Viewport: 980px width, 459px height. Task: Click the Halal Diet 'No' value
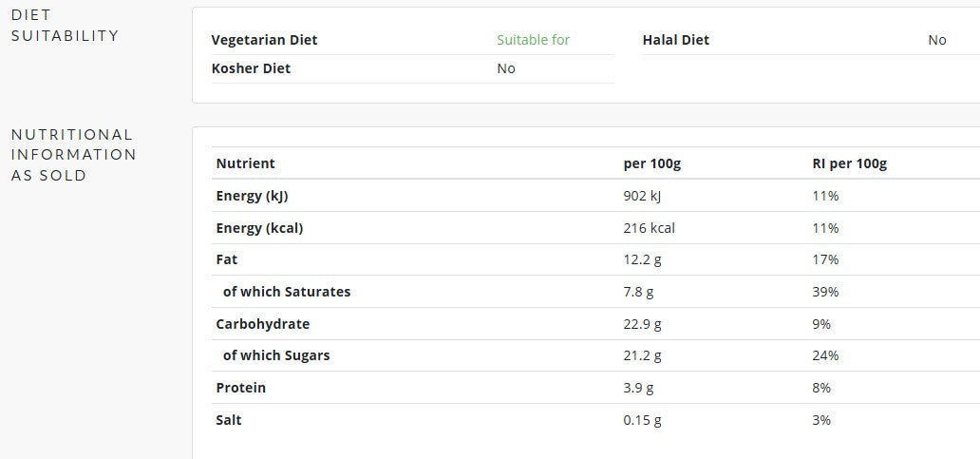tap(937, 40)
